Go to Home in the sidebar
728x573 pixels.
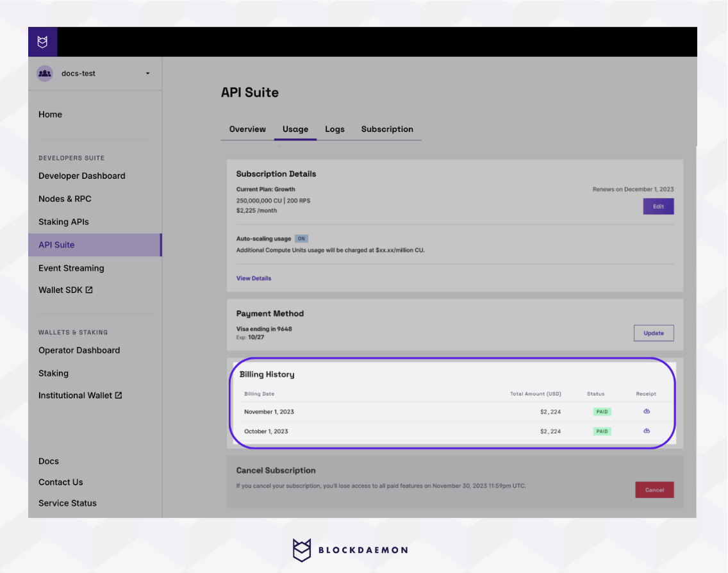tap(50, 114)
